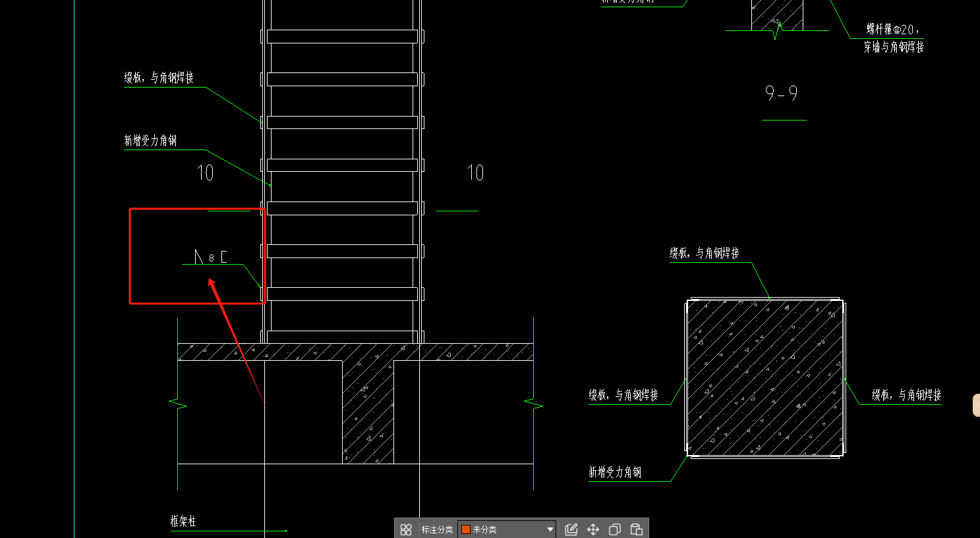Click the 穿墙与角钢焊接 annotation text
This screenshot has width=980, height=538.
[x=894, y=47]
